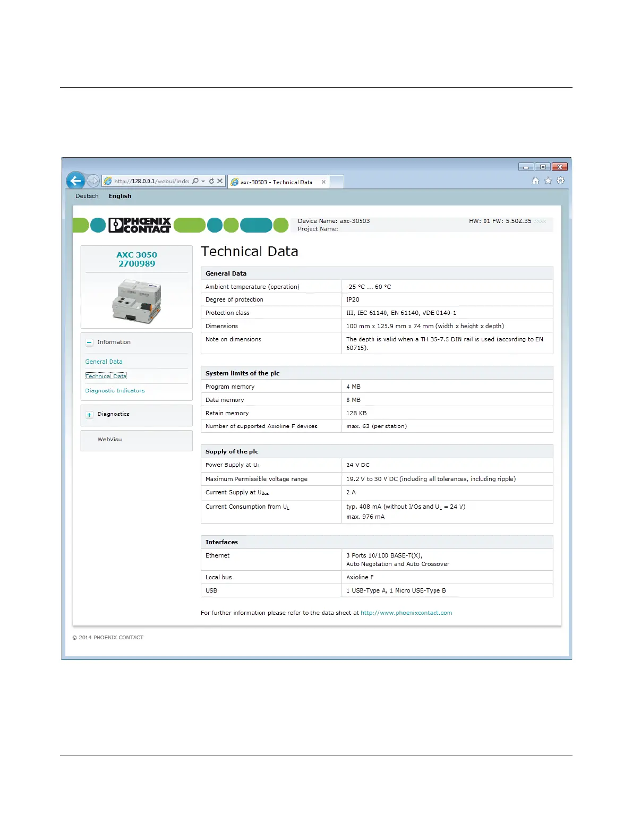632x840 pixels.
Task: Select the Retain memory value 128 KB
Action: click(x=356, y=413)
